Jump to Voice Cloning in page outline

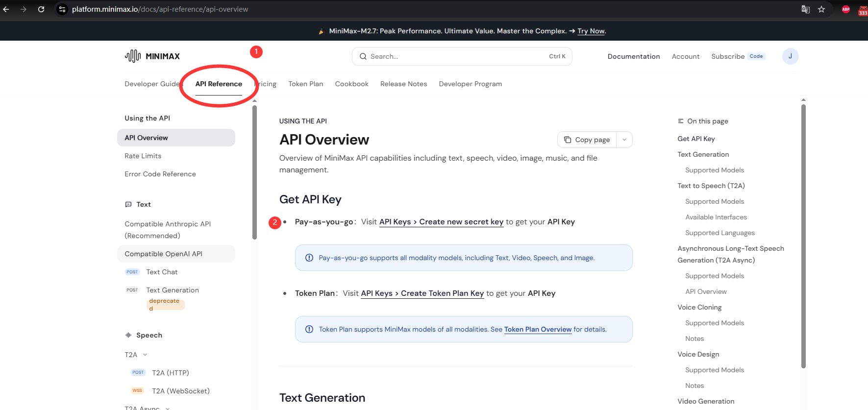tap(699, 307)
